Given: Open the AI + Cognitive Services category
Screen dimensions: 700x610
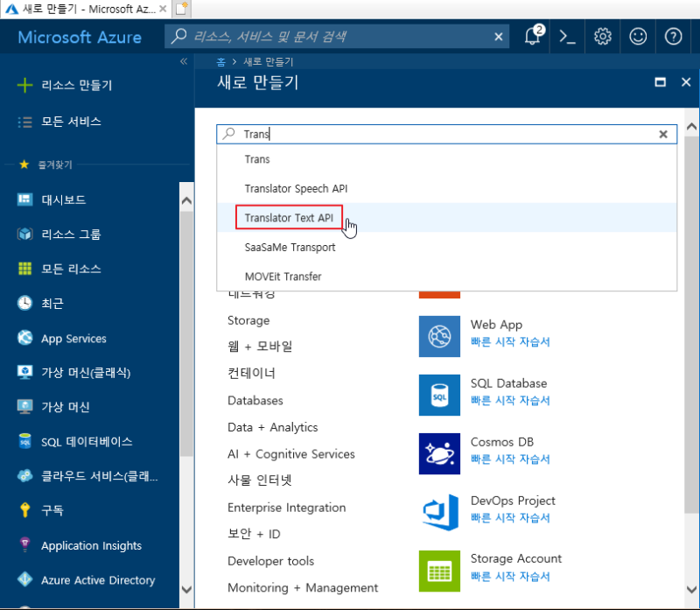Looking at the screenshot, I should (291, 453).
